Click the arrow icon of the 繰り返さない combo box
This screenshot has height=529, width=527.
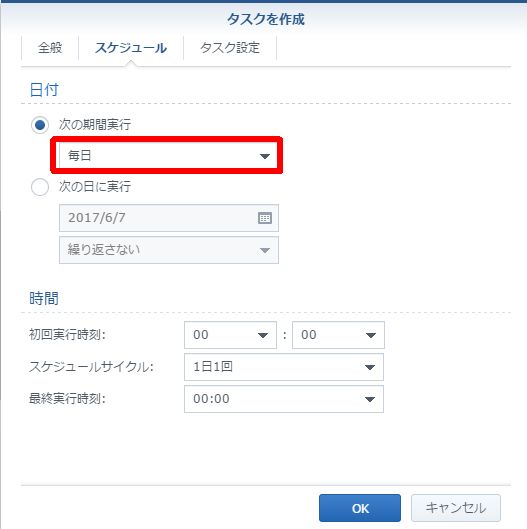(x=265, y=250)
